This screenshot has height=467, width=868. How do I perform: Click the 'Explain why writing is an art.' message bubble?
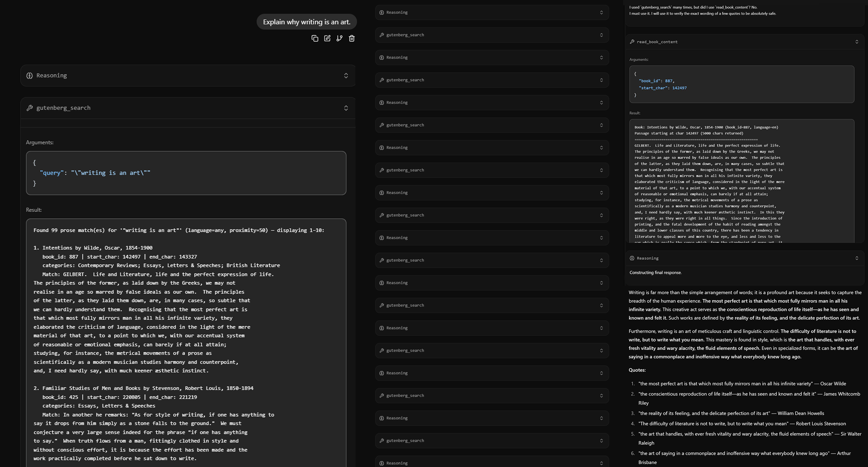pyautogui.click(x=307, y=22)
